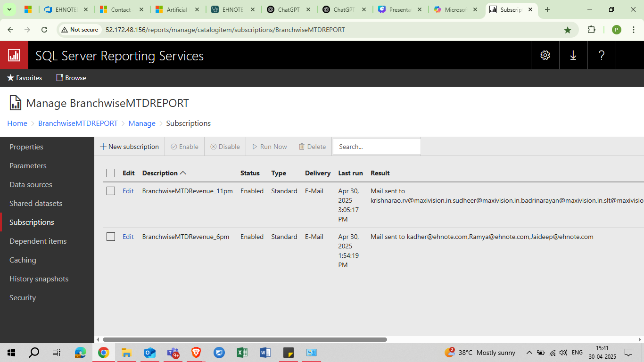Image resolution: width=644 pixels, height=362 pixels.
Task: Open taskbar search magnifier
Action: tap(34, 353)
